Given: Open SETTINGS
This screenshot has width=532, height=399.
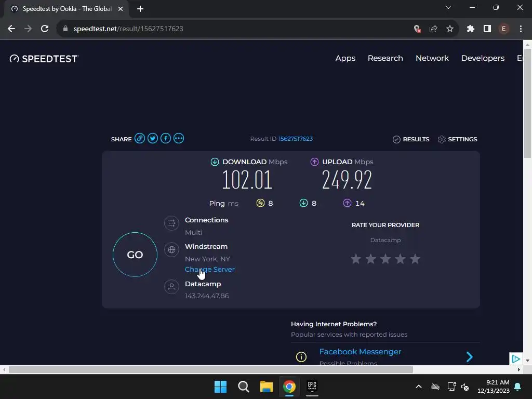Looking at the screenshot, I should coord(457,139).
